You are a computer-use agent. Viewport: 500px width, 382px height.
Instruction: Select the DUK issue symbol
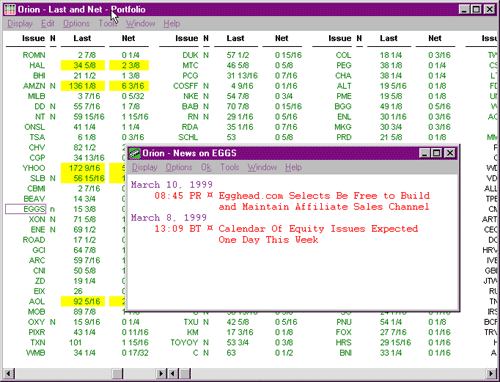190,55
